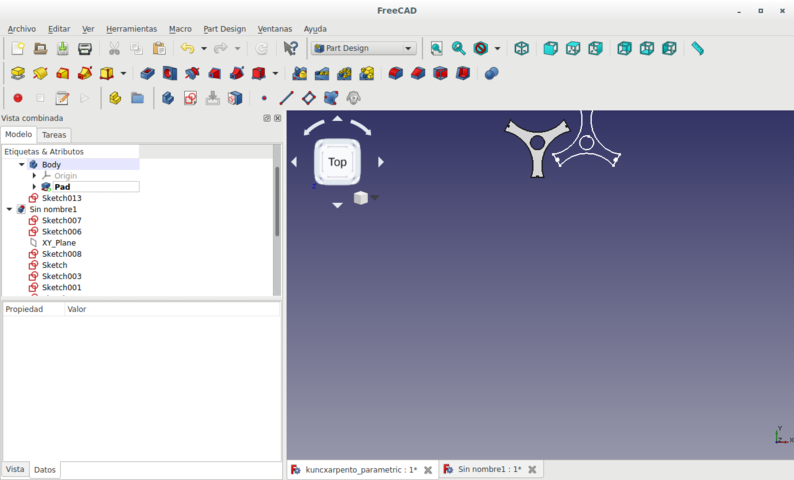Click the Pad tool icon
This screenshot has width=794, height=480.
pos(18,73)
